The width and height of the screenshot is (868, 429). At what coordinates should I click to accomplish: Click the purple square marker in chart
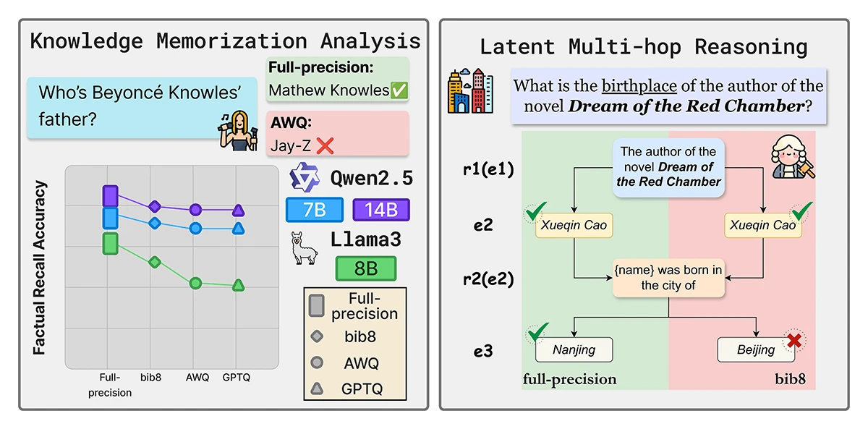[x=110, y=195]
